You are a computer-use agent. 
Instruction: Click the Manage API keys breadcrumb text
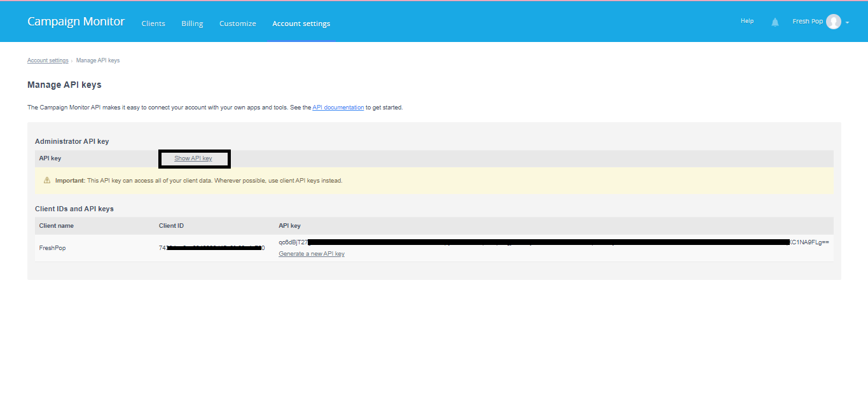[x=98, y=60]
